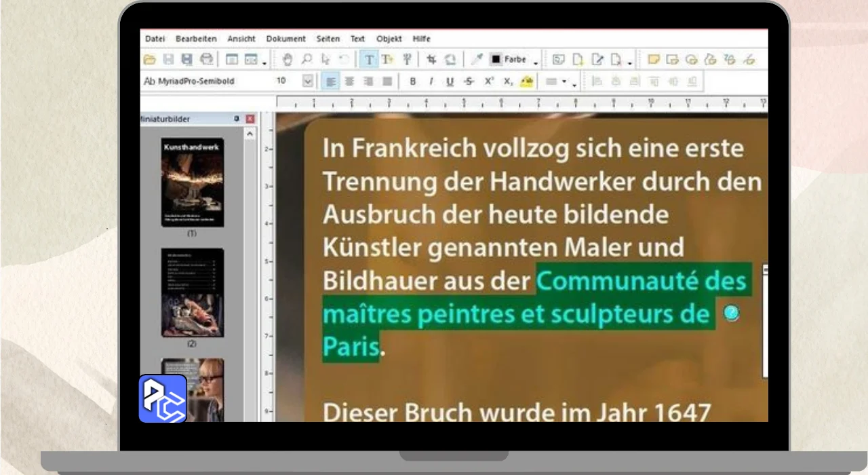The image size is (868, 475).
Task: Add a callout text box comment
Action: pyautogui.click(x=672, y=60)
